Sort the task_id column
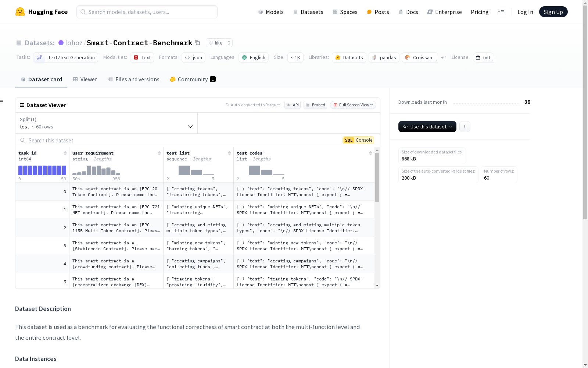 [65, 153]
